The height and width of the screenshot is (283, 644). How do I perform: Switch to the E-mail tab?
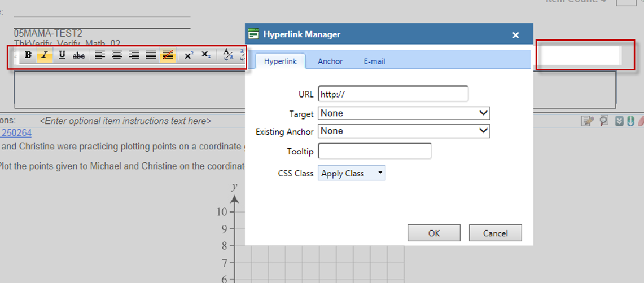374,61
